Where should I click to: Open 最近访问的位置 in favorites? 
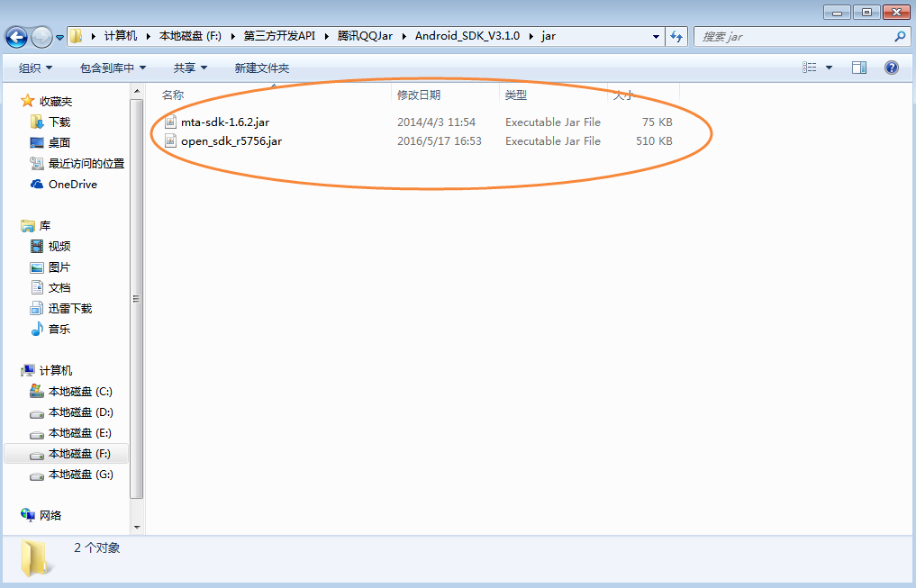(86, 164)
